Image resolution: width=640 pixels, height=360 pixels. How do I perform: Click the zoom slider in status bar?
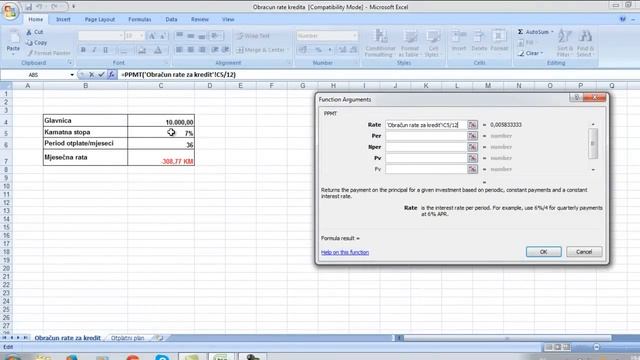click(x=596, y=347)
